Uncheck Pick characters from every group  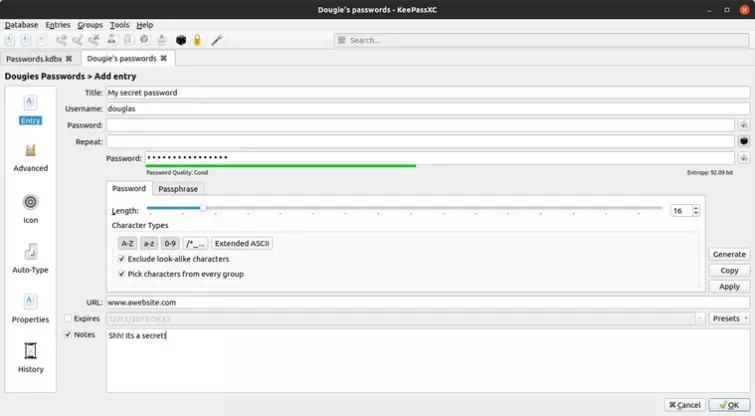[122, 273]
